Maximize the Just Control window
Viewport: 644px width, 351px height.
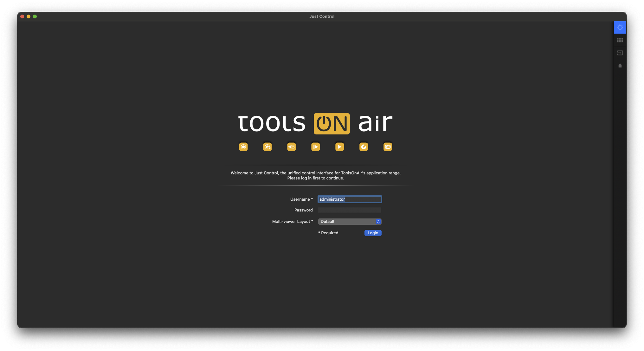[x=35, y=16]
